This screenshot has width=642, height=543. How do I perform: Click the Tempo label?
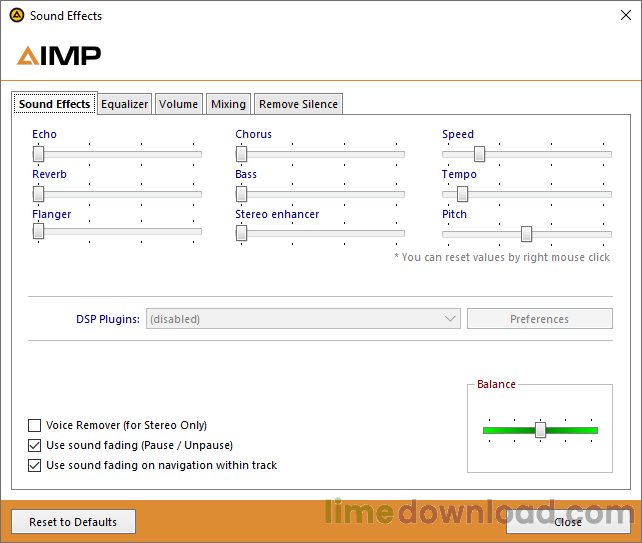(459, 174)
